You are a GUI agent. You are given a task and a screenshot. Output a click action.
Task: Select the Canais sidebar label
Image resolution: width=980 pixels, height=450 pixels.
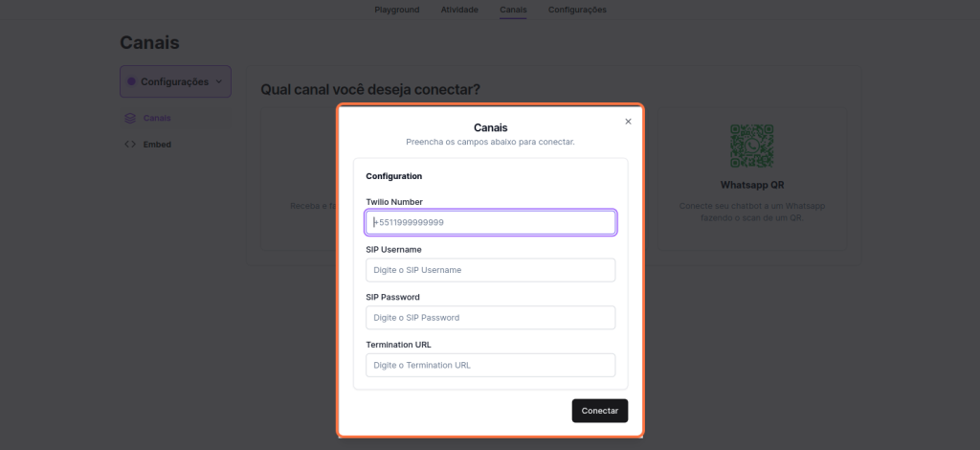pyautogui.click(x=157, y=119)
